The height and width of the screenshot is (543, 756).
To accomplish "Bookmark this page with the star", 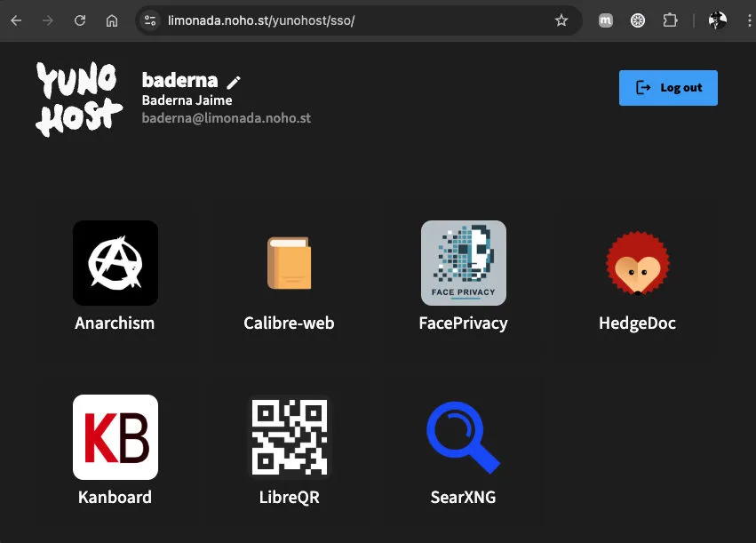I will (561, 20).
